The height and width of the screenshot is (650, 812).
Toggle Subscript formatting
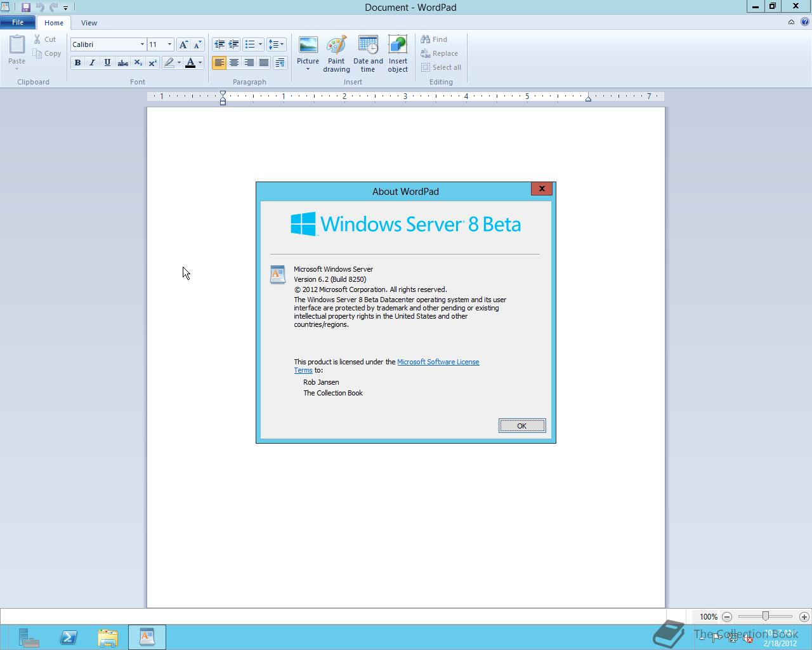click(x=138, y=63)
